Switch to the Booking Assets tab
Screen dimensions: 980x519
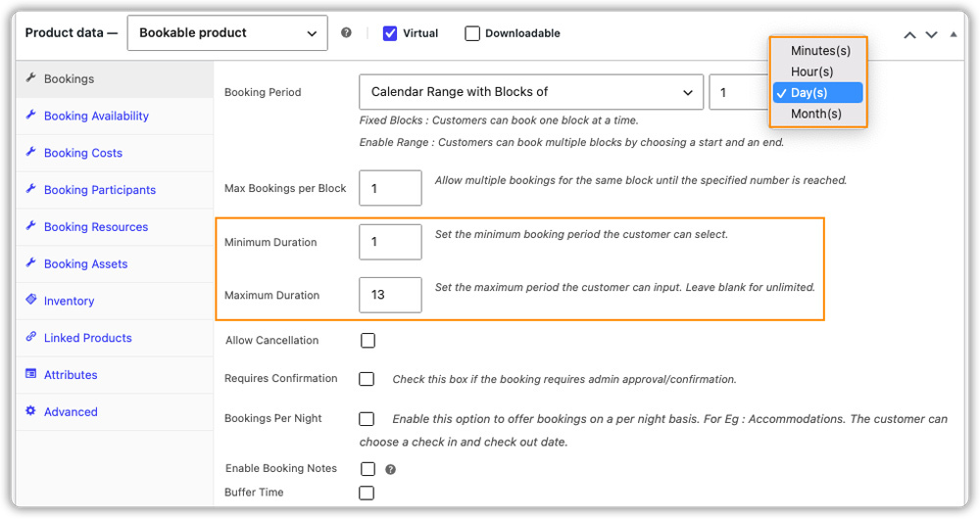point(115,264)
